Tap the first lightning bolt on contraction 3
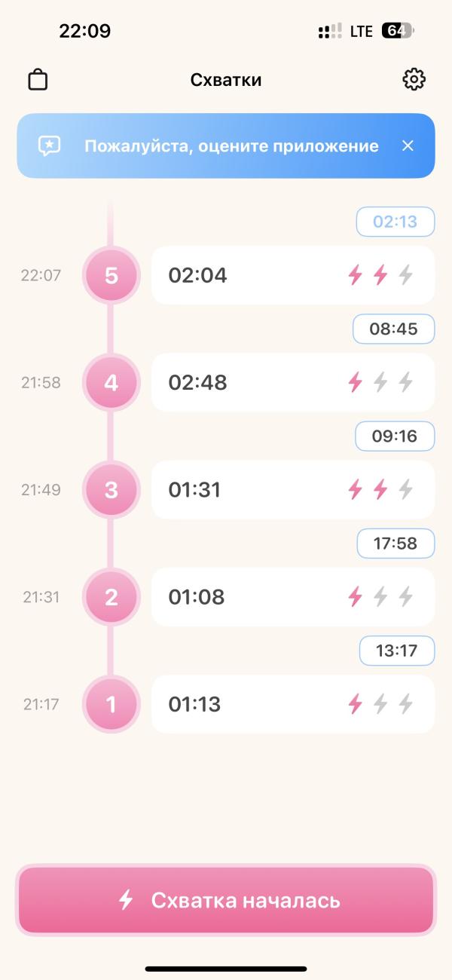Viewport: 452px width, 980px height. click(x=355, y=490)
